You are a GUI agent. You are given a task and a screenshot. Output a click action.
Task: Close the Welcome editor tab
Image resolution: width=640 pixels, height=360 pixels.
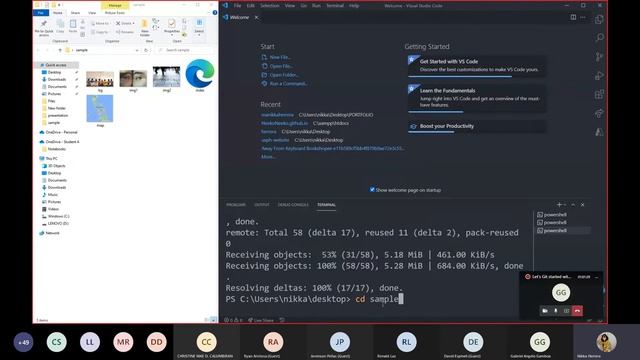coord(256,17)
